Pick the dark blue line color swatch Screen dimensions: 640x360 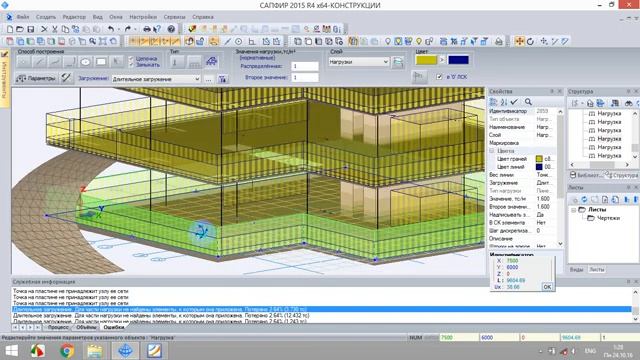458,60
